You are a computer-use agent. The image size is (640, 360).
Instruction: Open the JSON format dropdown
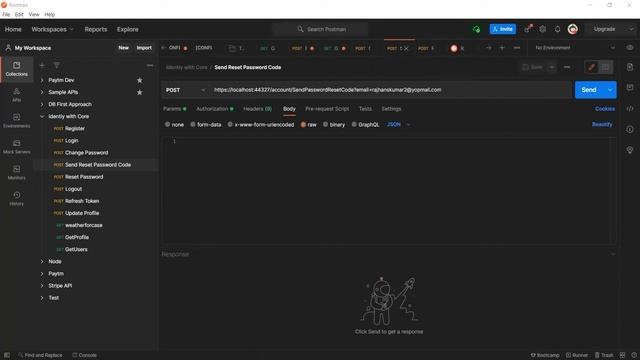pos(398,124)
